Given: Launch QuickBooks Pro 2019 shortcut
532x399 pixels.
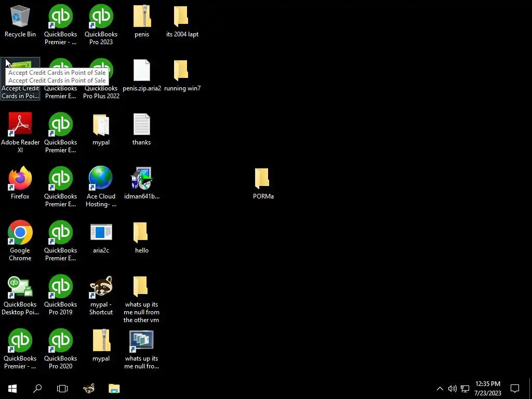Looking at the screenshot, I should point(60,295).
